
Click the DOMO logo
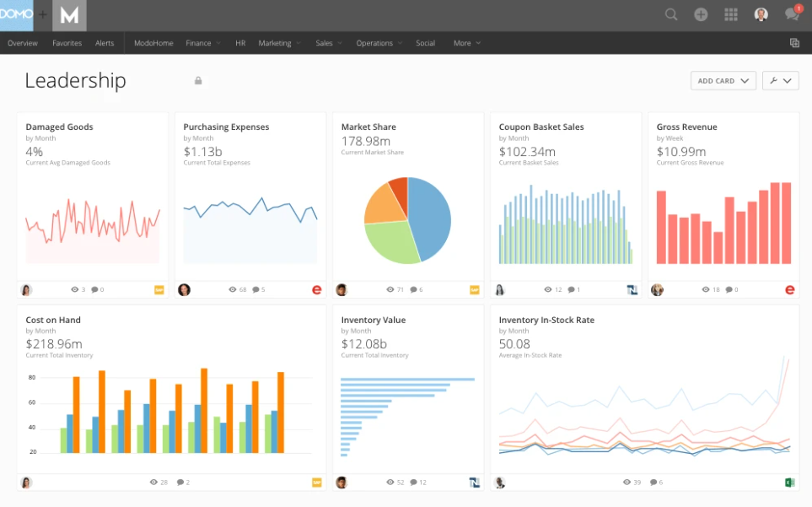[16, 14]
